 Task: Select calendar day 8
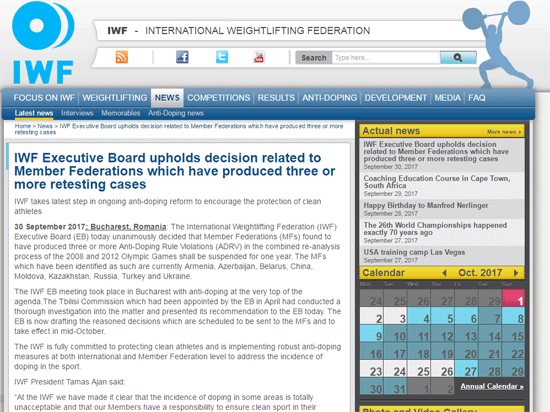(x=513, y=316)
